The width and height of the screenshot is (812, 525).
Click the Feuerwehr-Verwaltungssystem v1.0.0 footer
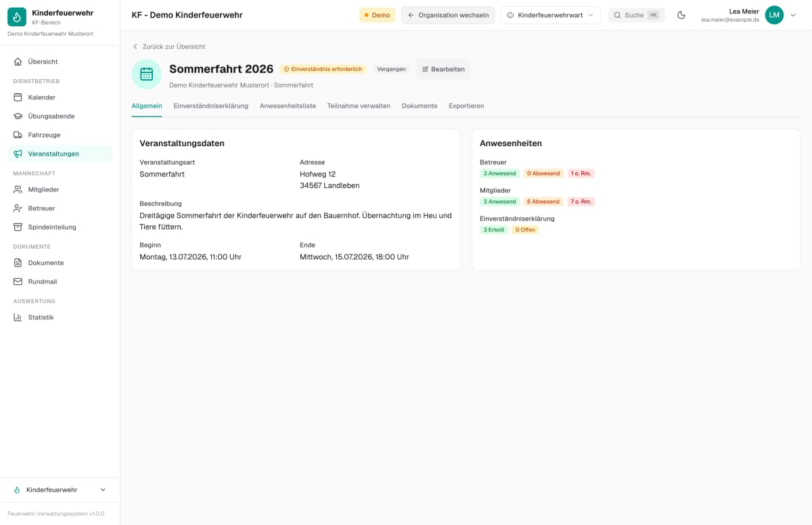click(x=56, y=513)
